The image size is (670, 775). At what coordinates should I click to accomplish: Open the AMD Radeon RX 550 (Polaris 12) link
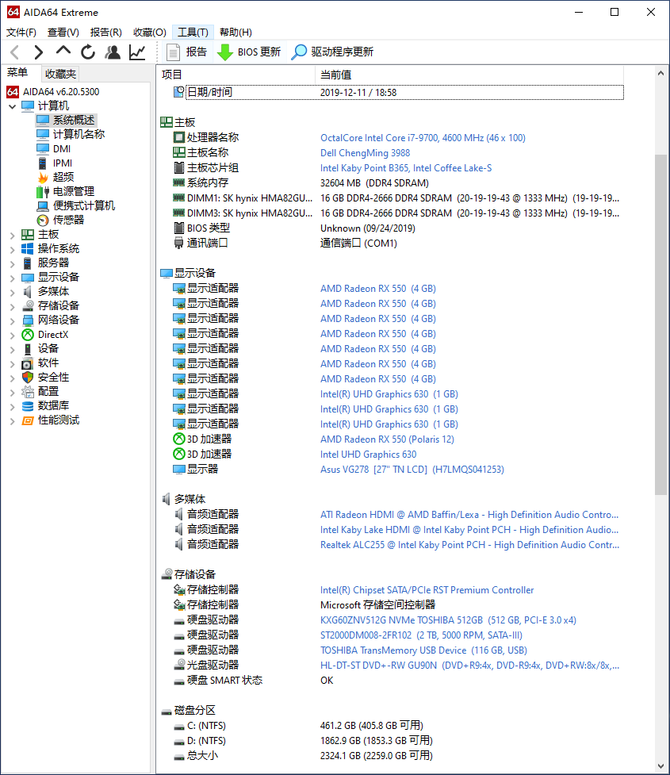click(387, 439)
